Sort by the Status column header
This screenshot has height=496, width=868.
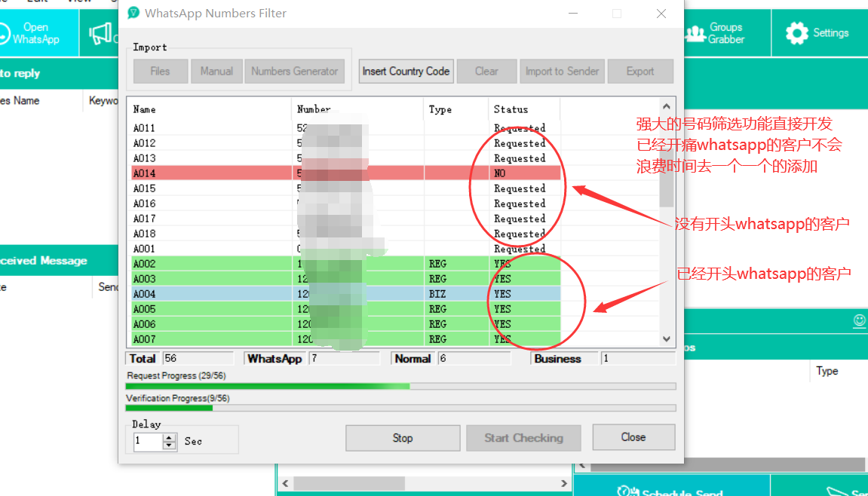tap(524, 109)
